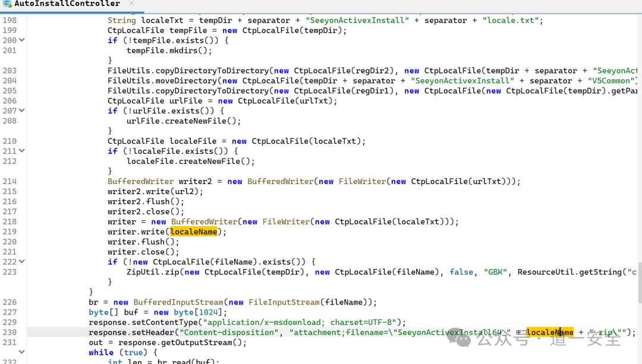
Task: Click response.getOutputStream() call
Action: tap(182, 342)
